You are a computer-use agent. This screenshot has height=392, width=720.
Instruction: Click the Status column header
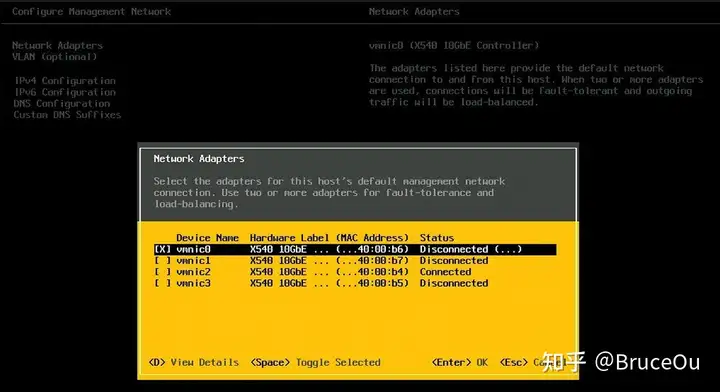[437, 238]
